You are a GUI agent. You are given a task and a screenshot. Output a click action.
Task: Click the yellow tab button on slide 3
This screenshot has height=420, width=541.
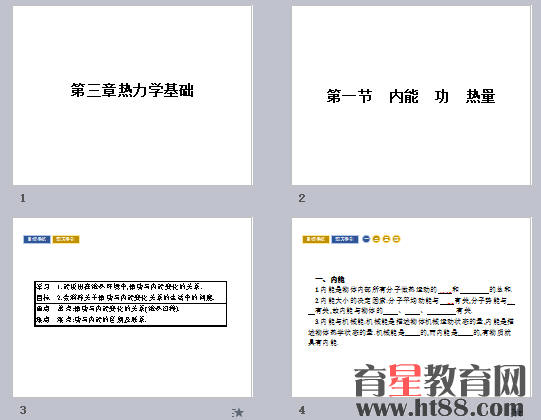coord(66,239)
